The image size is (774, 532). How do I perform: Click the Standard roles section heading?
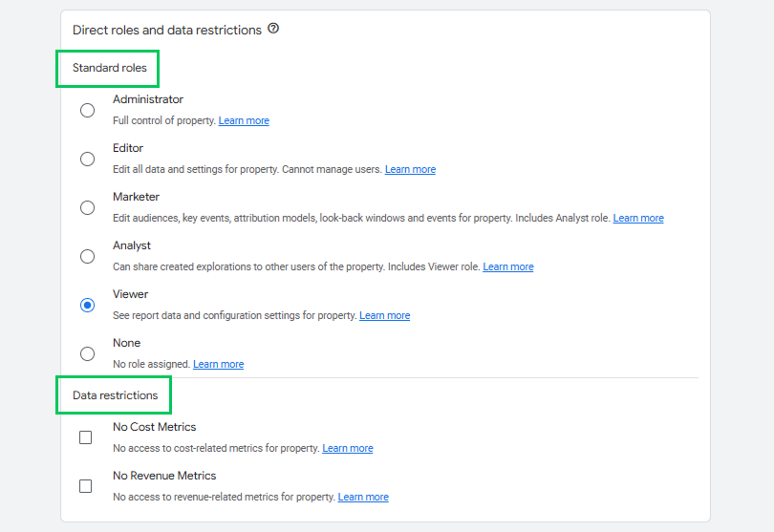tap(110, 68)
